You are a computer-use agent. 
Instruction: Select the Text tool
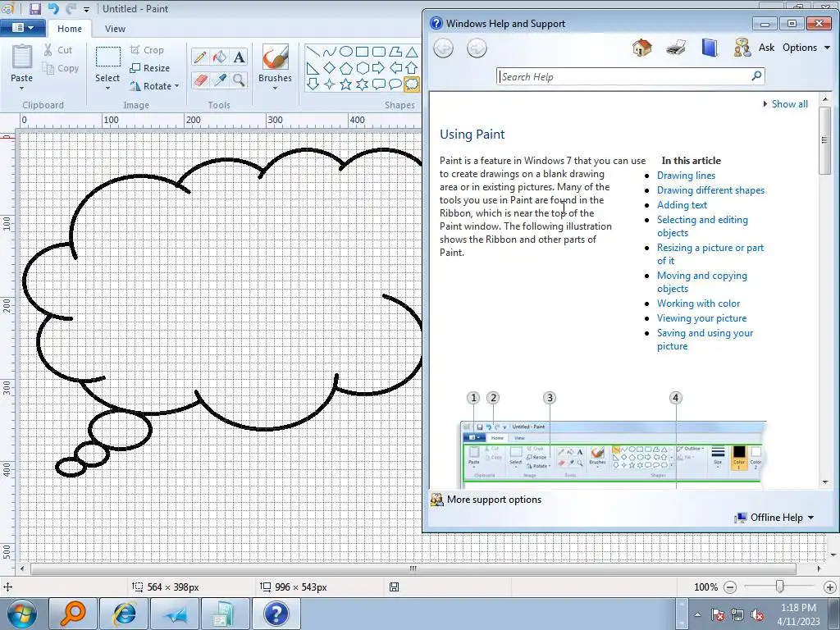coord(239,57)
